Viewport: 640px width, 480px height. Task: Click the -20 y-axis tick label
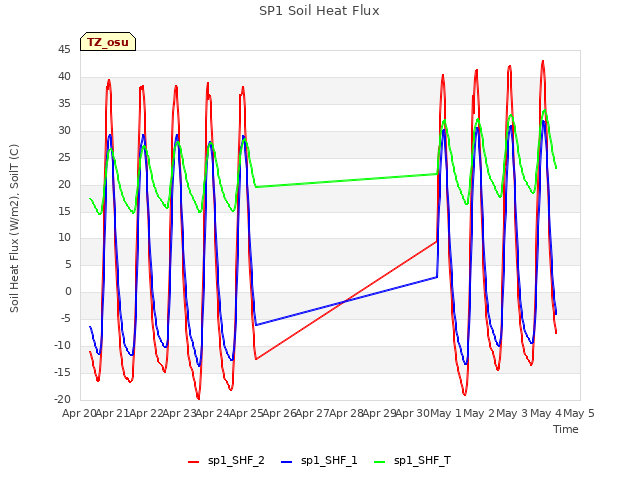pos(62,400)
